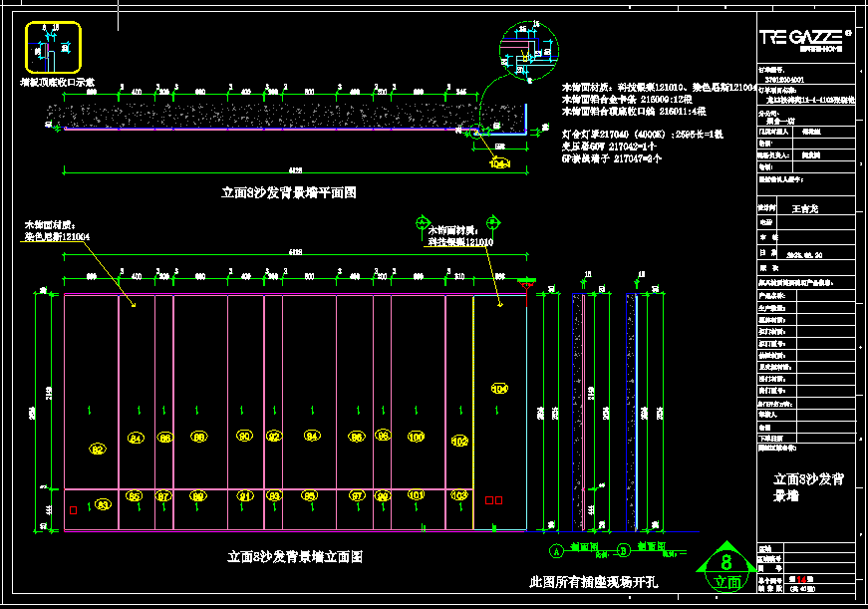Screen dimensions: 868x609
Task: Click panel tag 102
Action: click(x=459, y=442)
